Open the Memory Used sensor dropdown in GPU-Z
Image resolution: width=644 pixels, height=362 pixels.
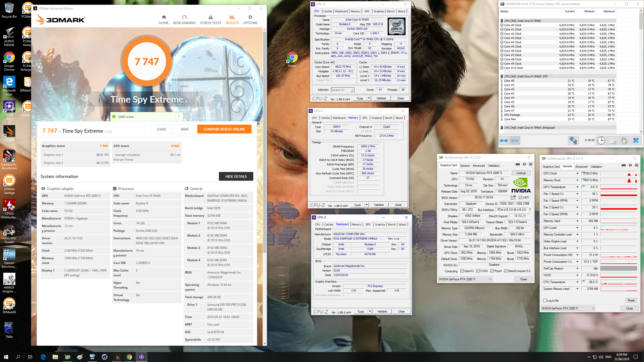[577, 221]
